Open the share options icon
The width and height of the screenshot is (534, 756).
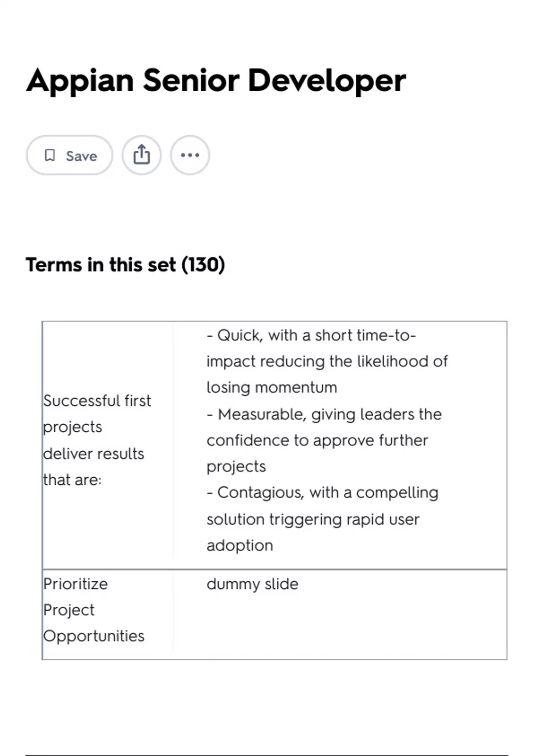[x=142, y=156]
